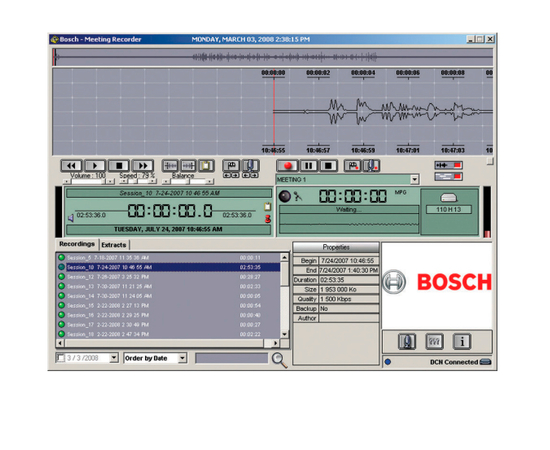Image resolution: width=550 pixels, height=450 pixels.
Task: Open the MEETING 1 dropdown
Action: point(415,180)
